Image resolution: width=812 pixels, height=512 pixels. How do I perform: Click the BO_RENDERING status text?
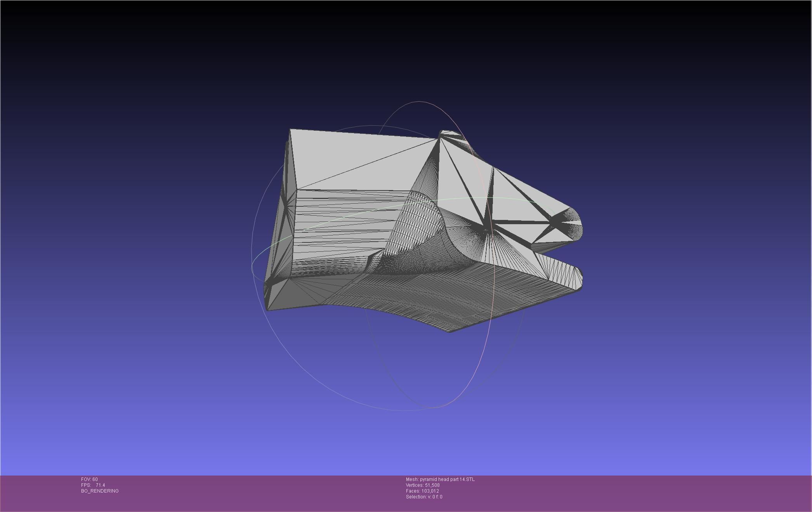100,491
